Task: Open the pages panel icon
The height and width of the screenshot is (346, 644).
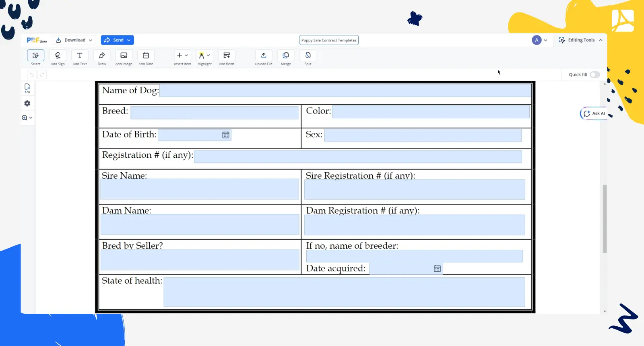Action: click(x=27, y=89)
